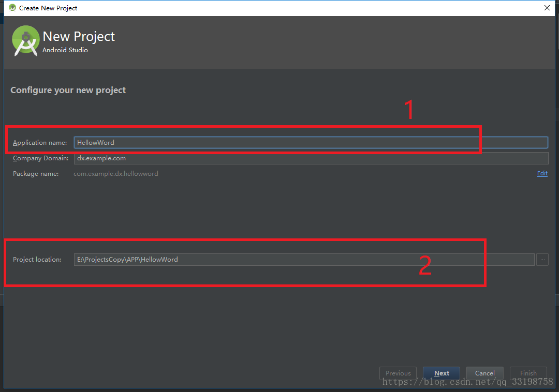Viewport: 559px width, 392px height.
Task: Click the Configure your new project heading
Action: point(68,90)
